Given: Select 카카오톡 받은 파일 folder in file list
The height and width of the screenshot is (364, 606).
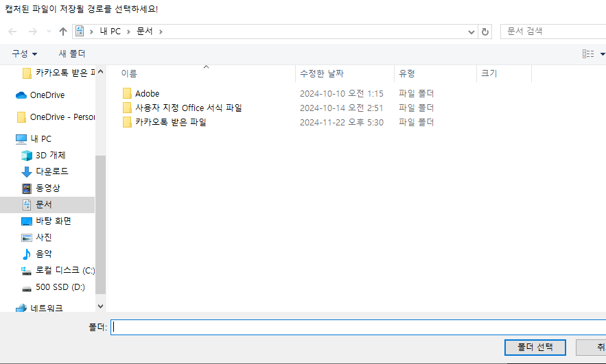Looking at the screenshot, I should pos(170,123).
